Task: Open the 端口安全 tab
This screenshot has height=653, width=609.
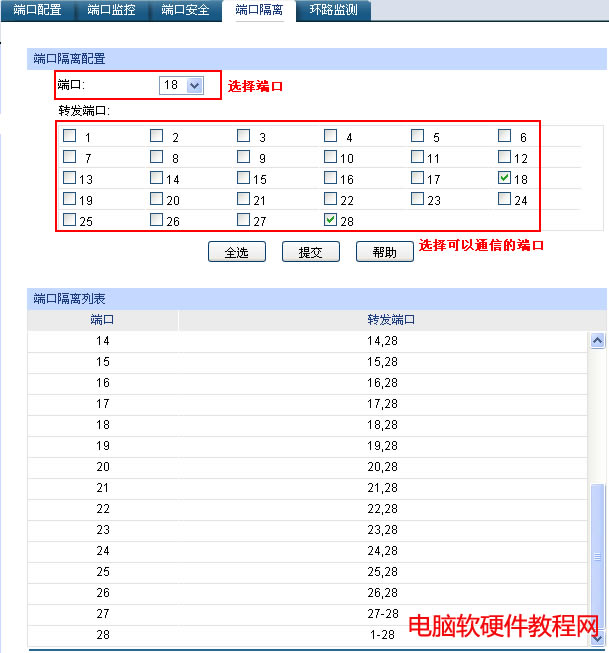Action: click(185, 10)
